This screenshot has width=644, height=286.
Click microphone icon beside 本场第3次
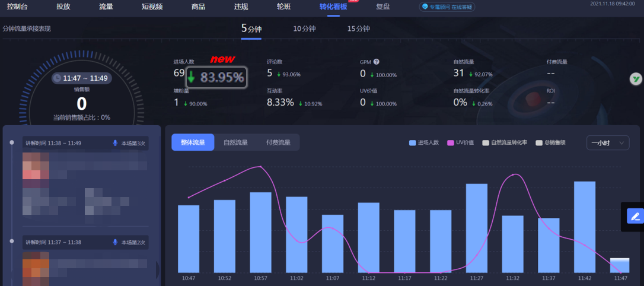coord(115,143)
